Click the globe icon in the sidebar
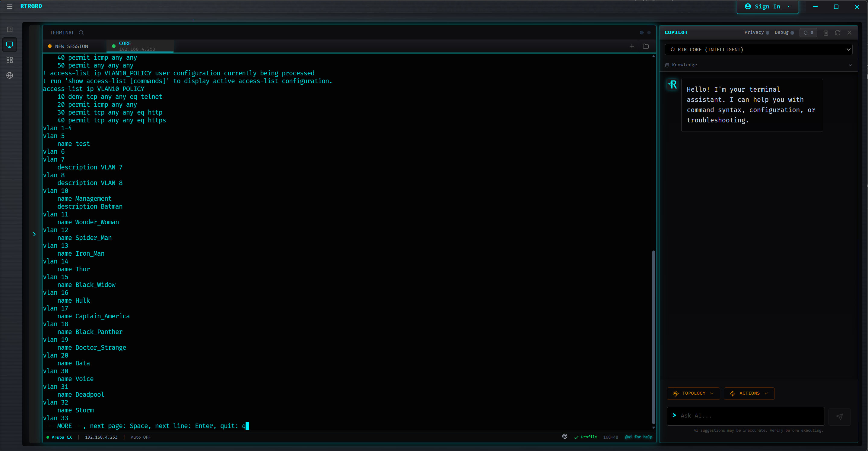 tap(9, 75)
